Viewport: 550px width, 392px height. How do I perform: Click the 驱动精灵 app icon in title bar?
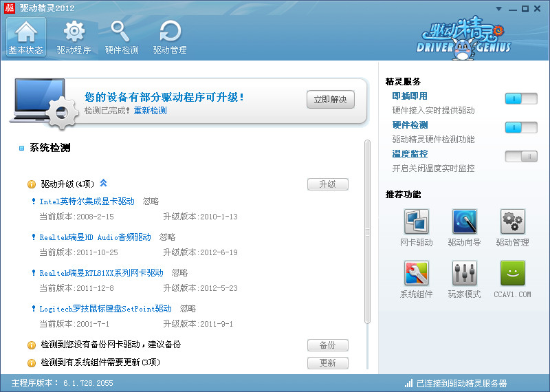click(10, 8)
